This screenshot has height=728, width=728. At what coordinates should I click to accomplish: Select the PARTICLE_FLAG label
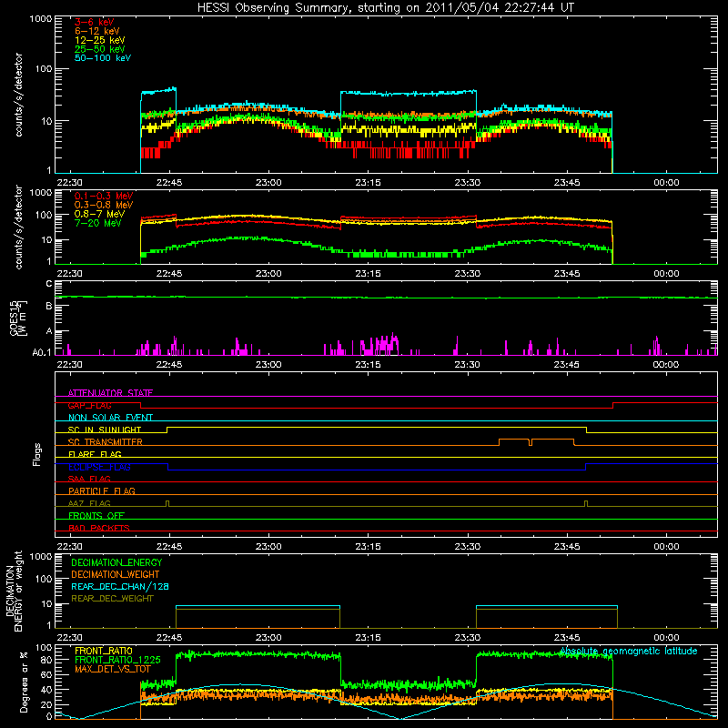coord(102,490)
